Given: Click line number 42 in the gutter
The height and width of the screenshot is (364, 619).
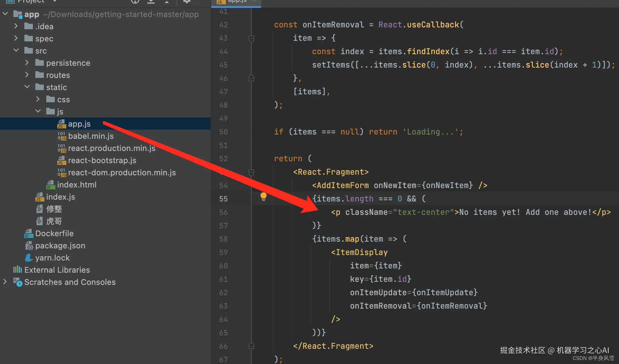Looking at the screenshot, I should click(x=223, y=25).
